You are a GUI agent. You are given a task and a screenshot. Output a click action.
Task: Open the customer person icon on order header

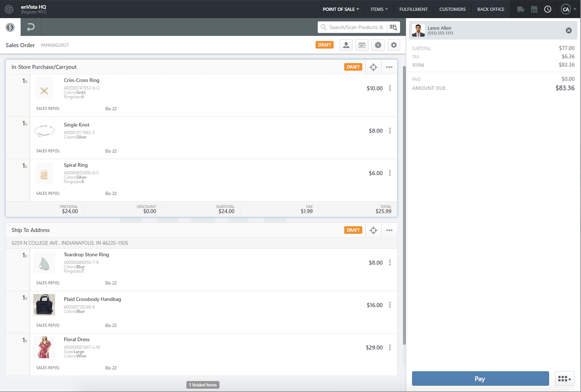tap(346, 45)
